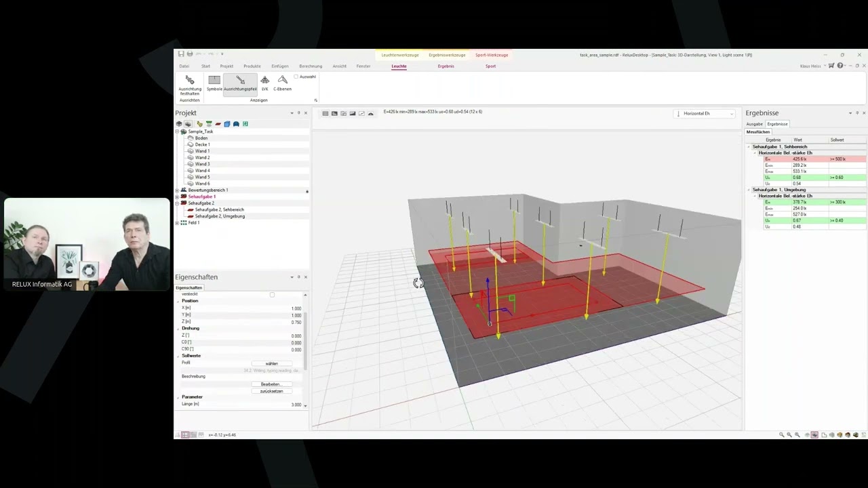
Task: Expand the Sehaufgabe 1 node
Action: click(177, 197)
